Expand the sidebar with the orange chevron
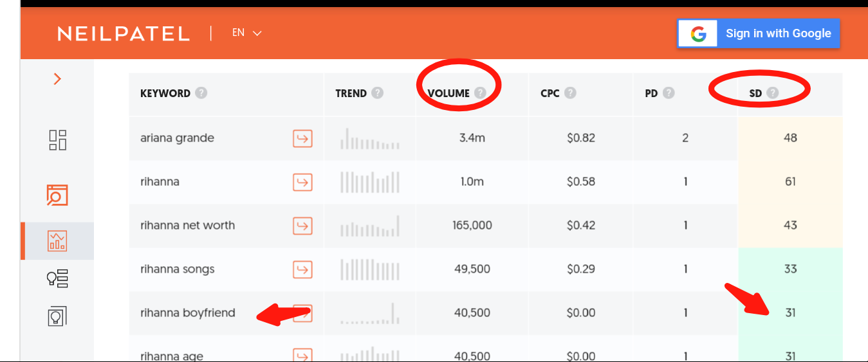Screen dimensions: 868x362 [57, 78]
